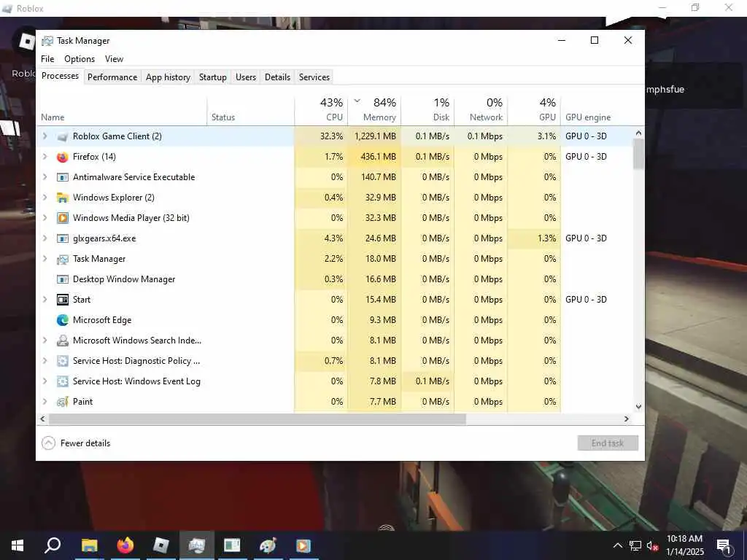Sort by the Disk column header
The height and width of the screenshot is (560, 747).
[427, 110]
